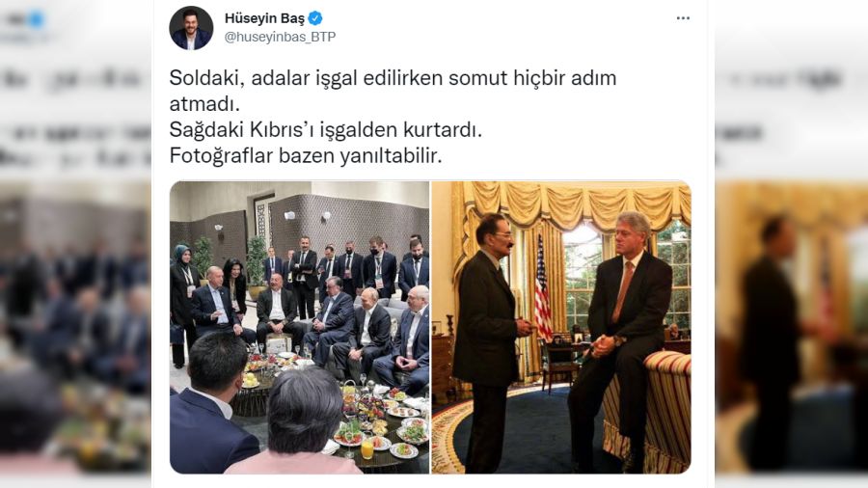Open the left photo of leaders around table
This screenshot has width=868, height=488.
click(x=300, y=328)
